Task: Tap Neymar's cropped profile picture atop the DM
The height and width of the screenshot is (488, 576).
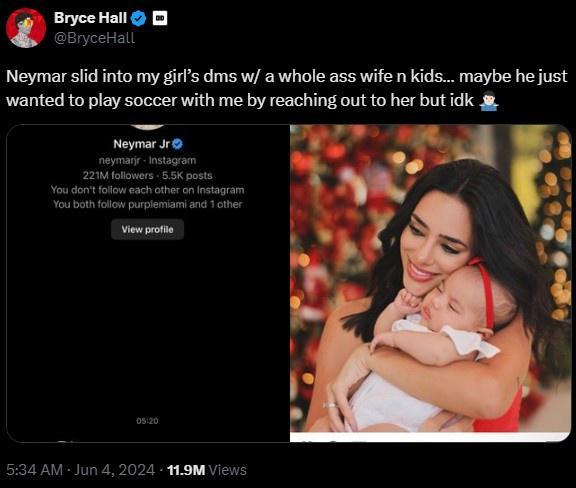Action: [x=147, y=127]
